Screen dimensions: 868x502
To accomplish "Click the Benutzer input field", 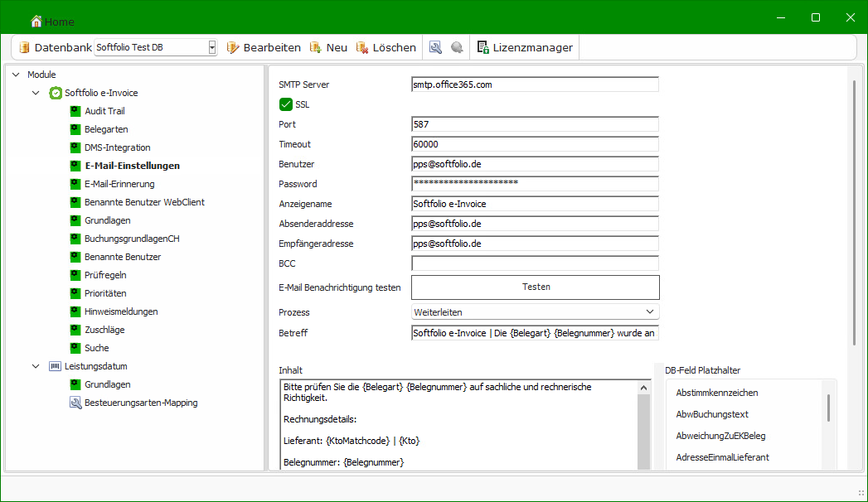I will point(535,164).
